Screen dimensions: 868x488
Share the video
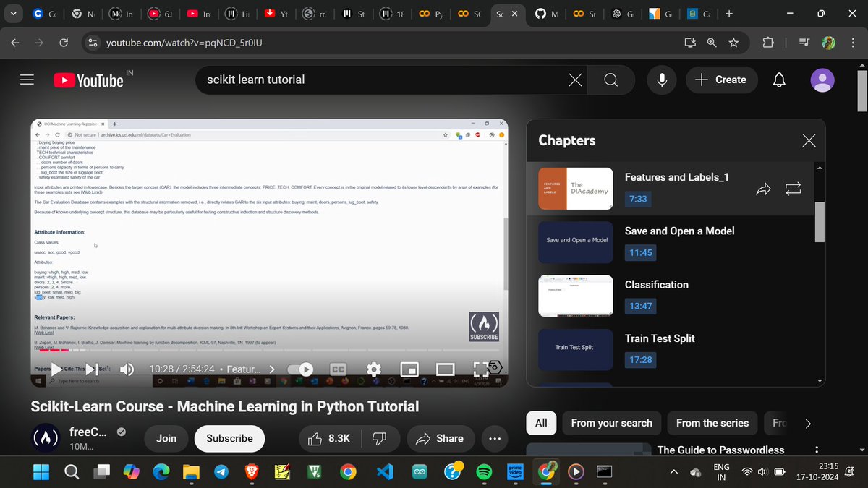439,438
